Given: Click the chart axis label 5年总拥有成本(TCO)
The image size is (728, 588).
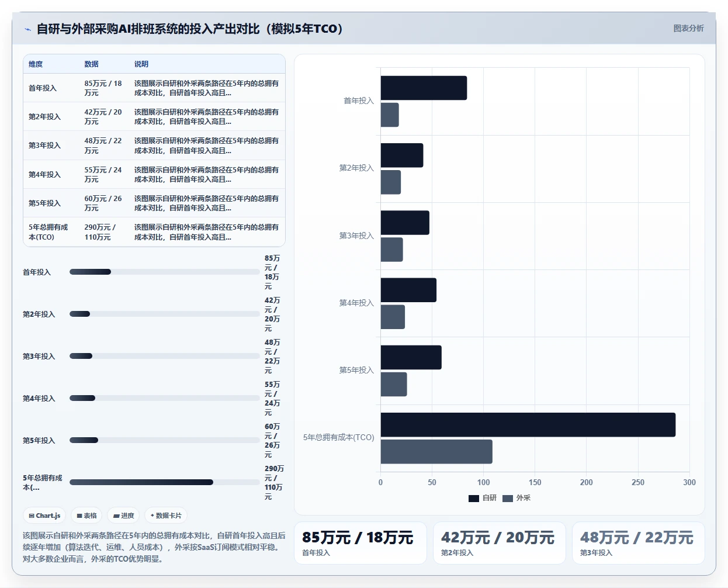Looking at the screenshot, I should coord(338,437).
